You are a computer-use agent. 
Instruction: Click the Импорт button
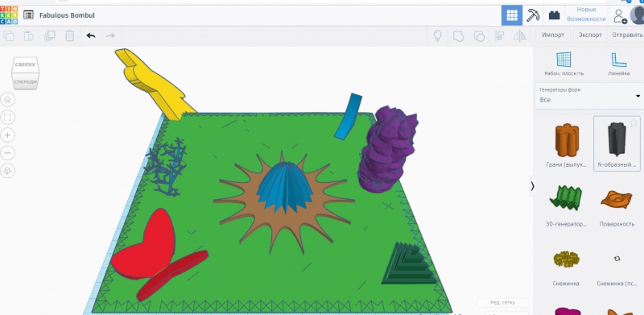553,35
